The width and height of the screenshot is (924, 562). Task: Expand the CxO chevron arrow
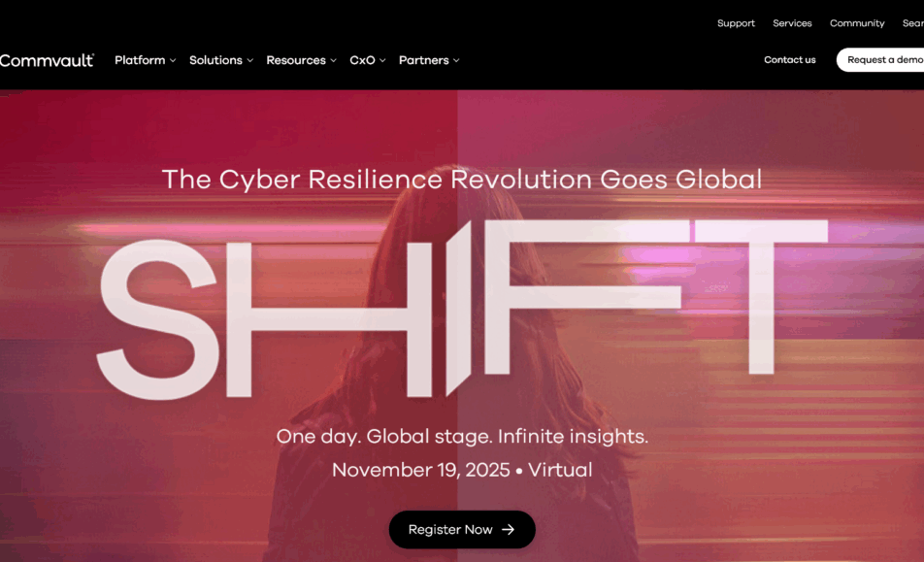point(382,61)
